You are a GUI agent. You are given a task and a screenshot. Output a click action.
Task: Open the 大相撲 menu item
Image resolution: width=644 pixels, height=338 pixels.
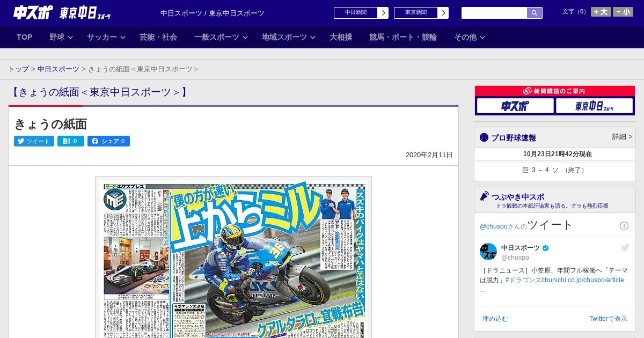[341, 37]
